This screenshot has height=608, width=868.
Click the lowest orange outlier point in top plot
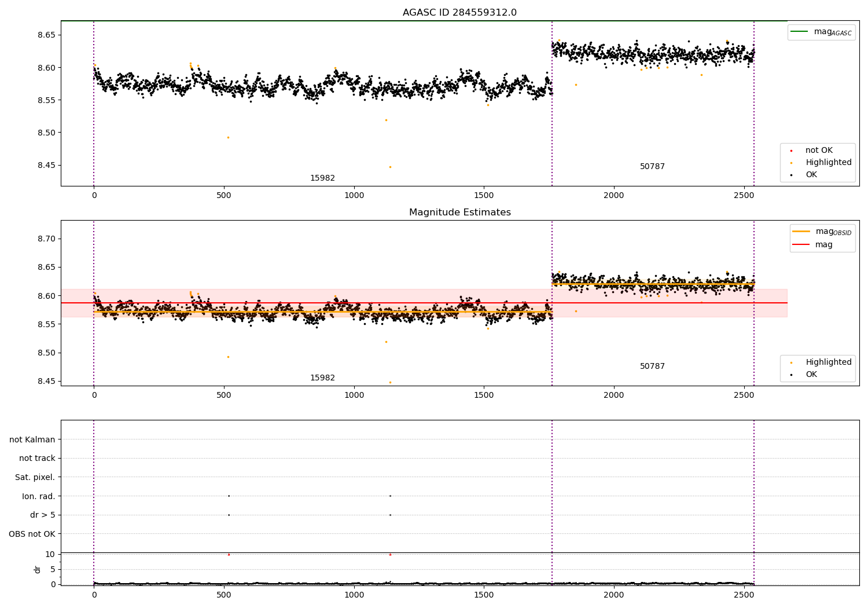390,167
